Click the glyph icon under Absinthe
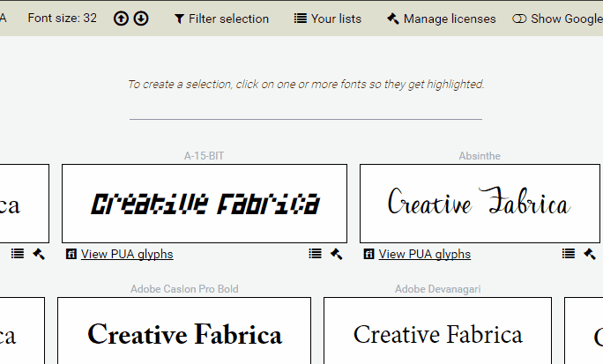The height and width of the screenshot is (364, 603). pos(369,255)
